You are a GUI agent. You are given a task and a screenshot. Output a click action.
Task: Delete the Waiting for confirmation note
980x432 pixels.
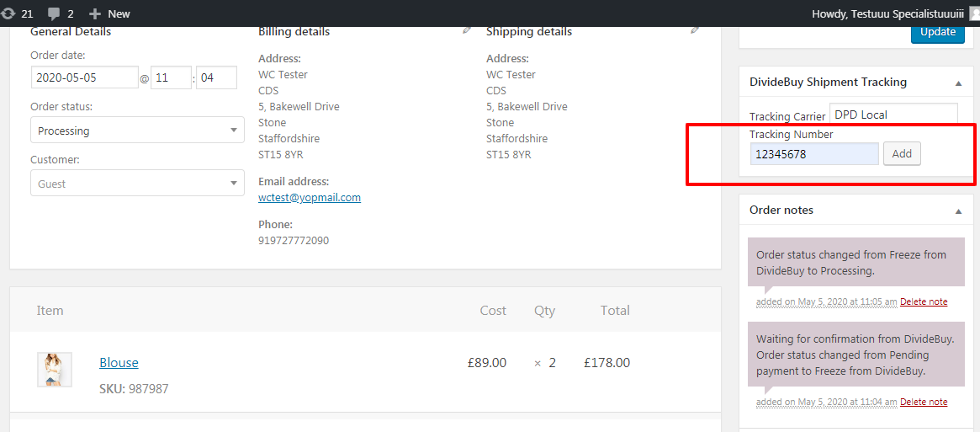(x=924, y=402)
